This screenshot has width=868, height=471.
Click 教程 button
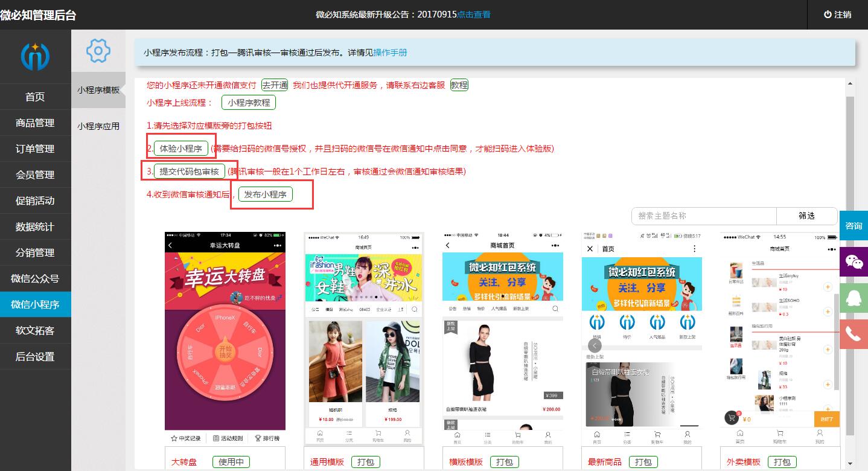click(x=459, y=85)
